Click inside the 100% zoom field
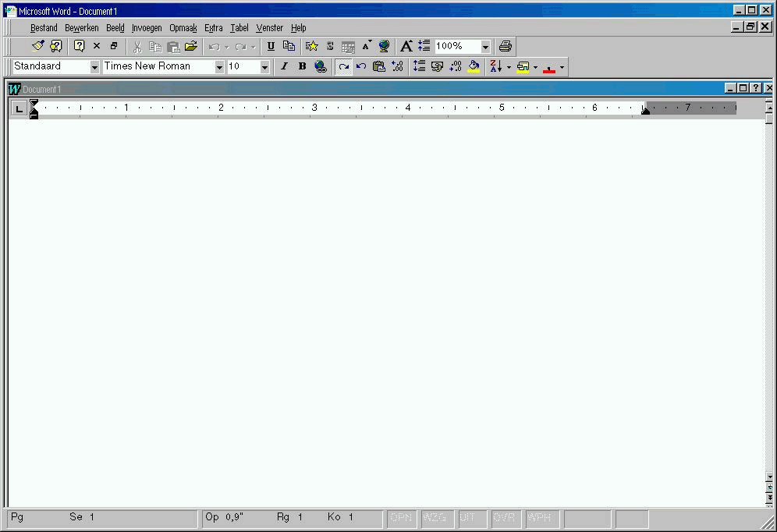 point(457,47)
